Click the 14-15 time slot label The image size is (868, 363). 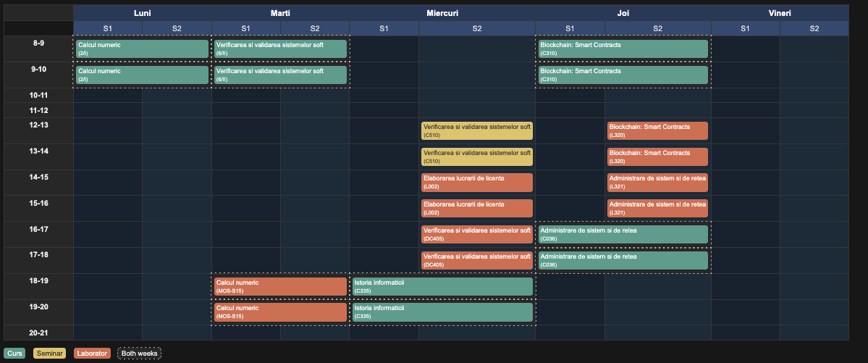[x=39, y=183]
